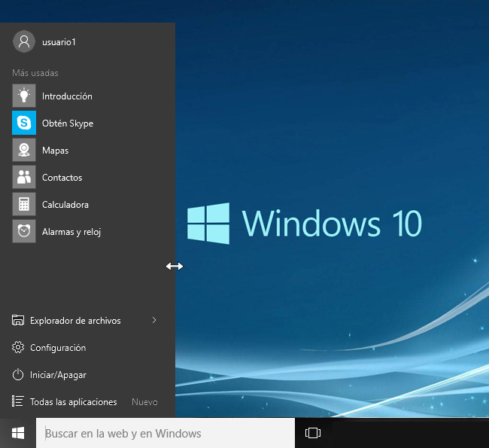The height and width of the screenshot is (448, 489).
Task: Click the Explorador de archivos folder icon
Action: pyautogui.click(x=18, y=320)
